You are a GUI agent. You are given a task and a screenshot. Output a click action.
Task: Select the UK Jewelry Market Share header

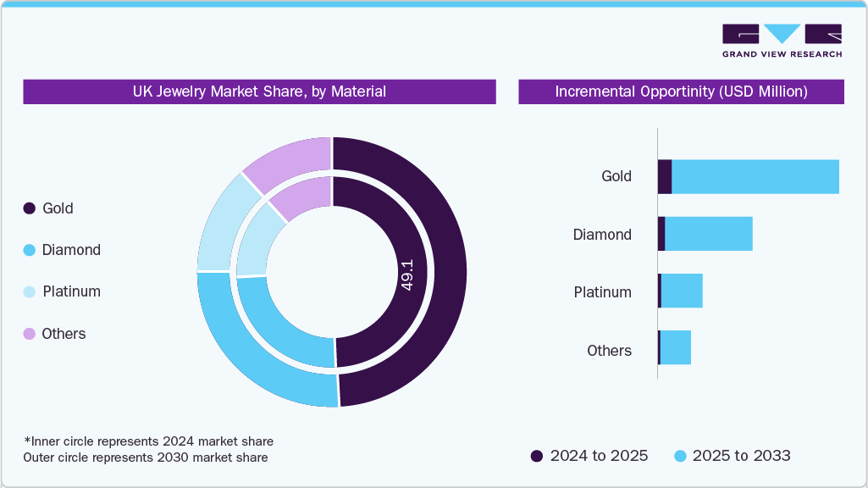click(259, 91)
